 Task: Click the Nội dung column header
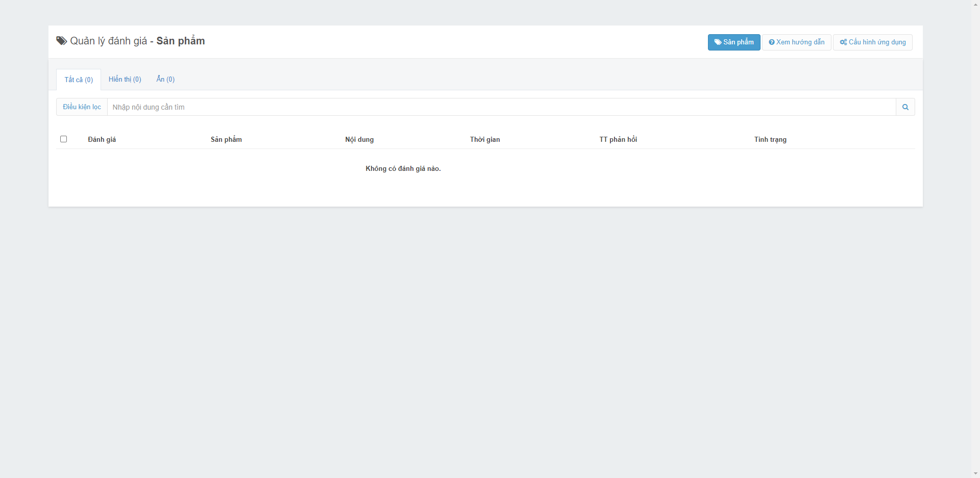[359, 140]
